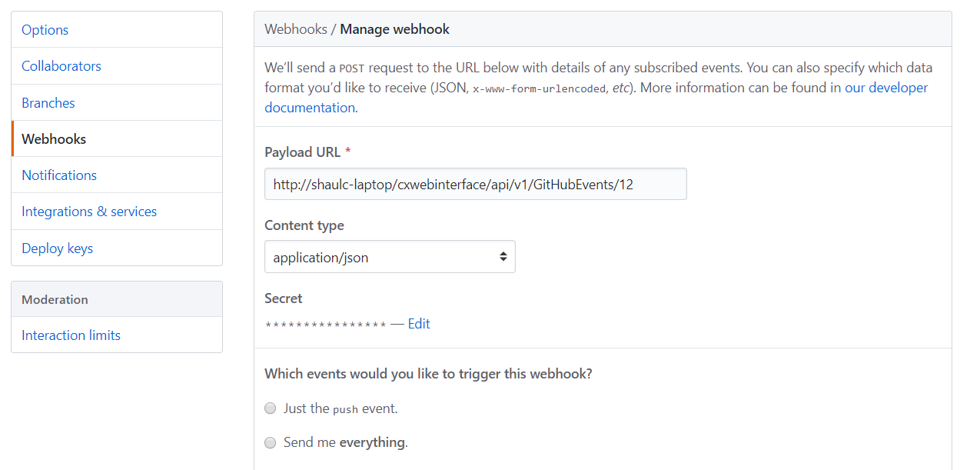
Task: Open Integrations & services
Action: click(x=88, y=211)
